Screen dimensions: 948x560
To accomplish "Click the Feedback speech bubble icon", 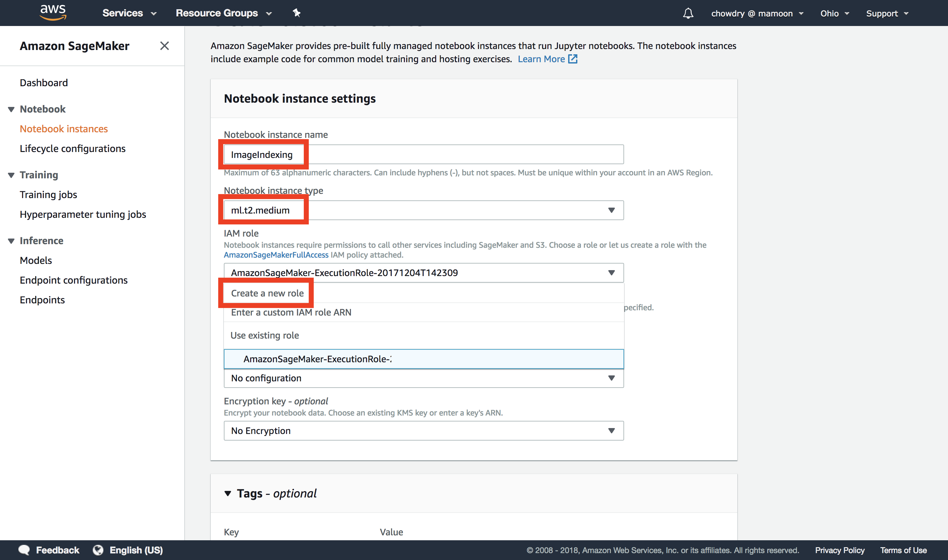I will tap(24, 550).
